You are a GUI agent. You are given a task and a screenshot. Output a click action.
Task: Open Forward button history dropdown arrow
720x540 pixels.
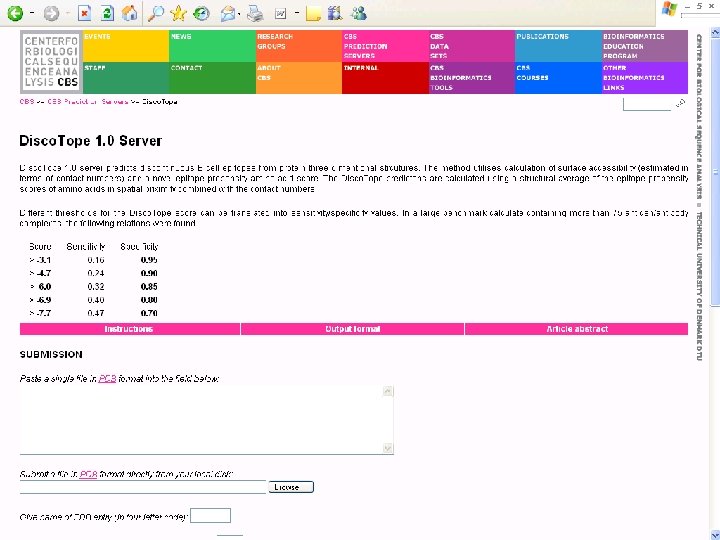click(68, 13)
